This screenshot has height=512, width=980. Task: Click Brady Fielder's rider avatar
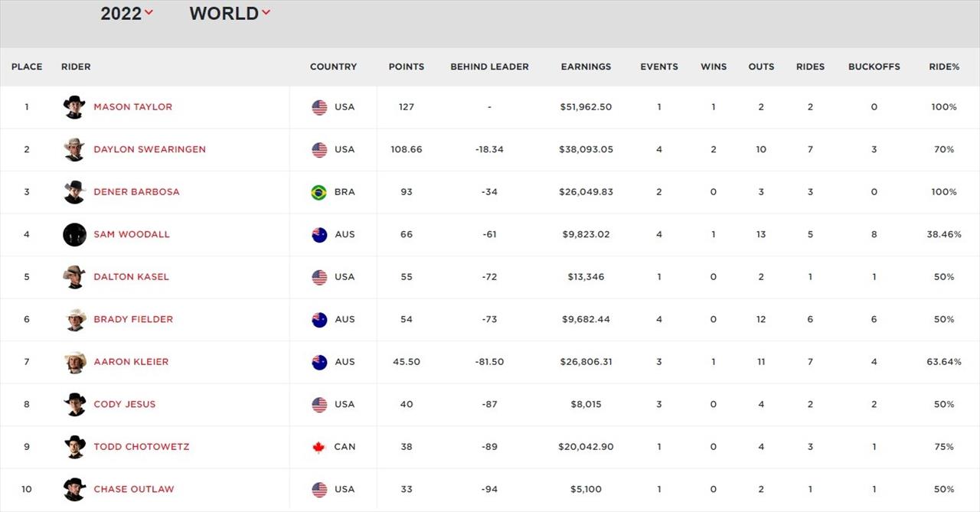[74, 320]
